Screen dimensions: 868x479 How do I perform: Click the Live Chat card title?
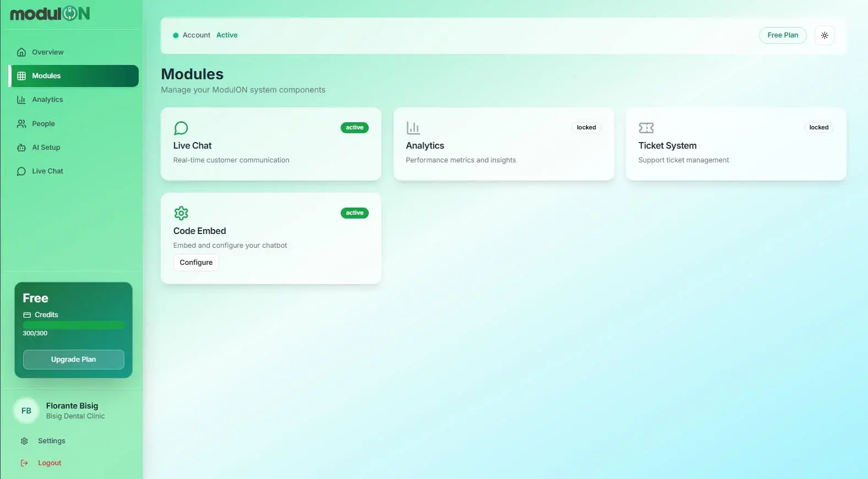tap(192, 146)
